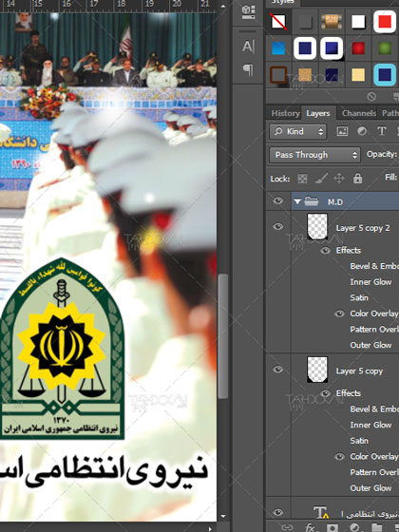This screenshot has width=399, height=532.
Task: Select Layer 5 copy name
Action: point(359,371)
